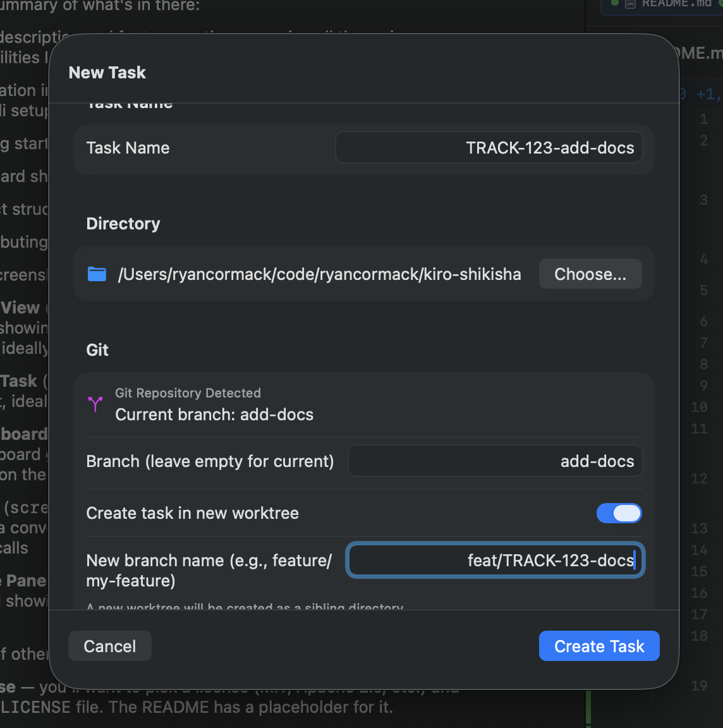Click the New Task dialog title
This screenshot has height=728, width=723.
(x=107, y=73)
